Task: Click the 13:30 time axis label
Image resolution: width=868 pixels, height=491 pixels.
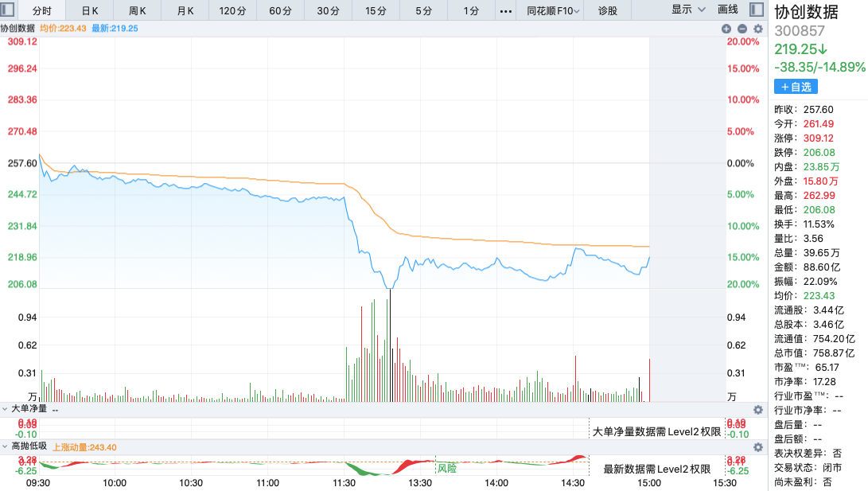Action: (x=419, y=483)
